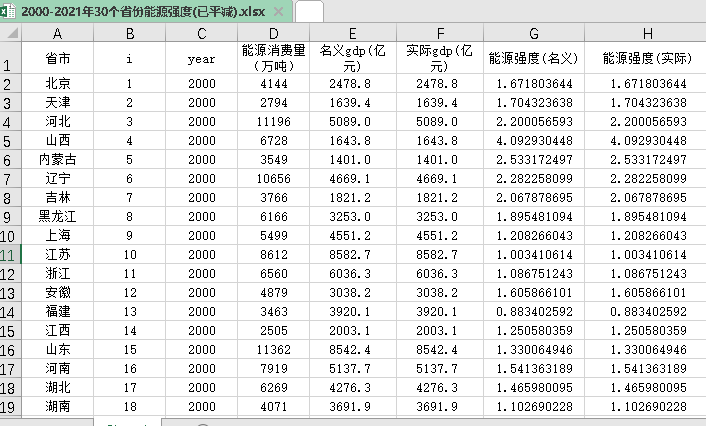The width and height of the screenshot is (706, 426).
Task: Select column H header
Action: pos(647,33)
